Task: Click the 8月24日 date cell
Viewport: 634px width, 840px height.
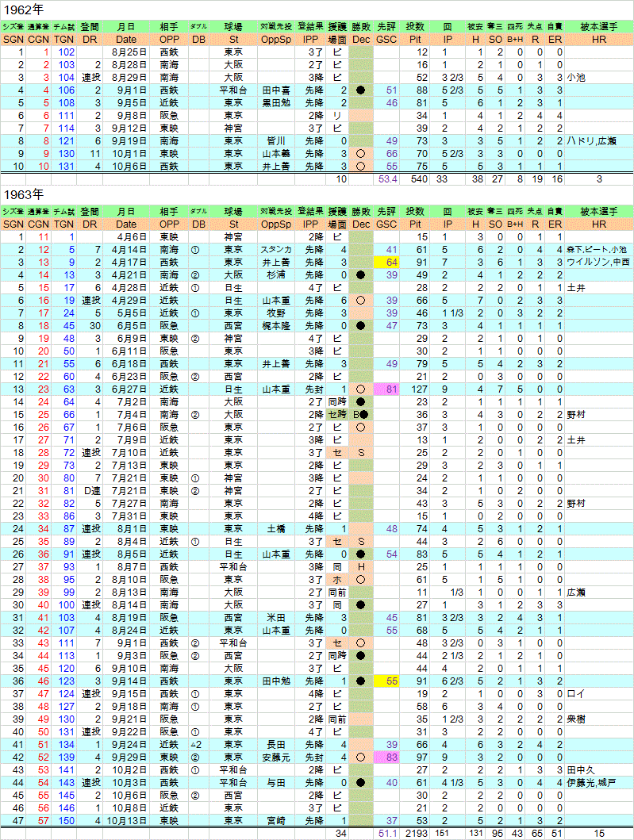Action: [126, 631]
